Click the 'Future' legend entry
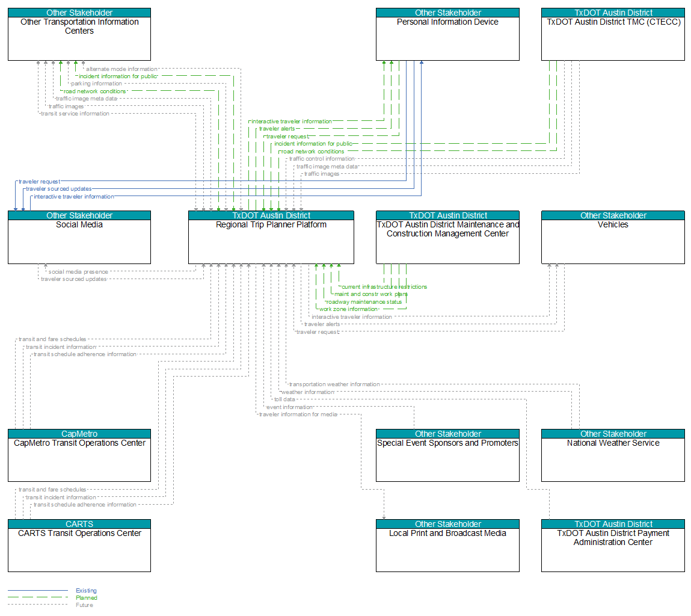 84,605
